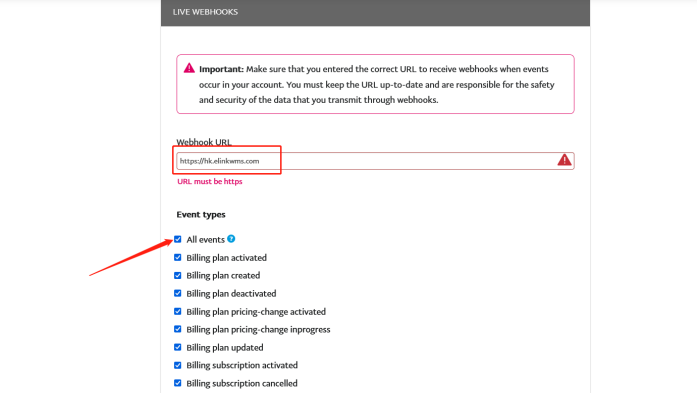This screenshot has height=394, width=698.
Task: Toggle Billing plan pricing-change activated checkbox
Action: click(x=178, y=312)
